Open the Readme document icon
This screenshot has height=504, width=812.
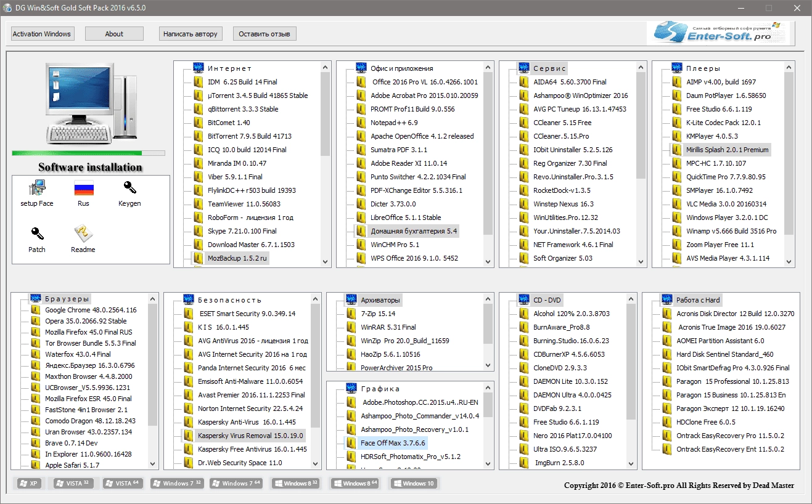point(83,234)
